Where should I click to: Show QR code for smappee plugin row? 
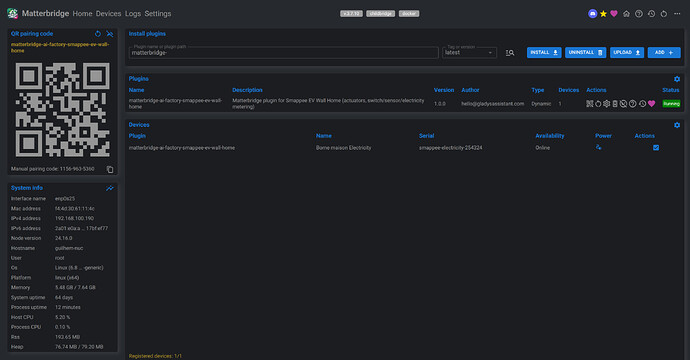click(590, 104)
